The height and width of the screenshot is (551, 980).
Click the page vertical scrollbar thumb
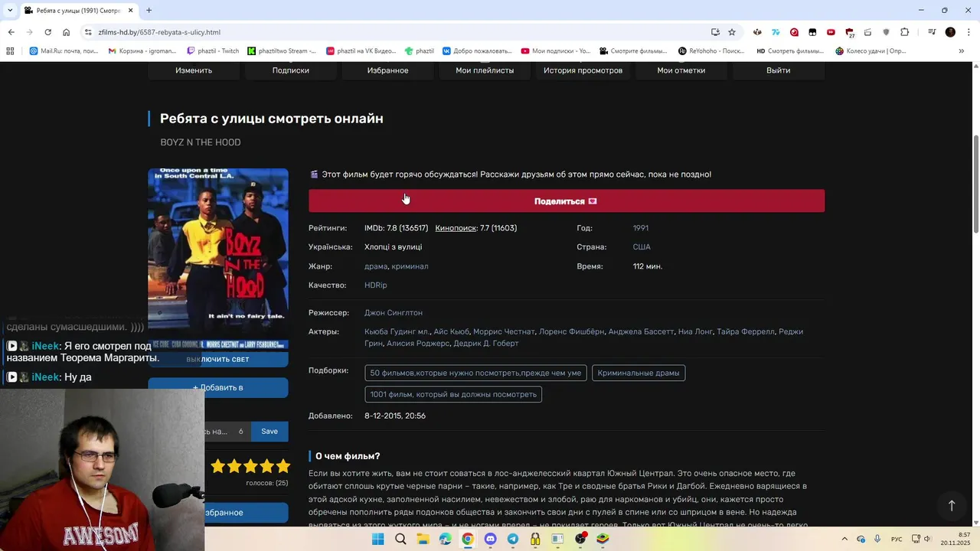975,185
